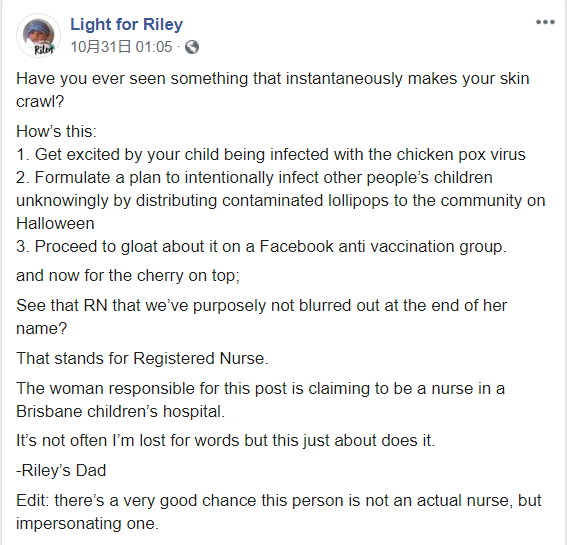Click the "Edit:" note about impersonating a nurse

(x=278, y=512)
